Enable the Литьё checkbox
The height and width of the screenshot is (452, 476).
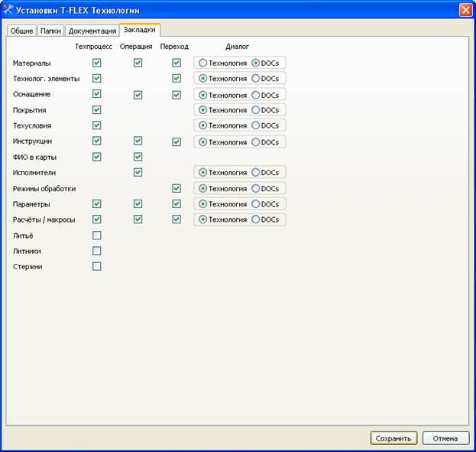tap(97, 235)
